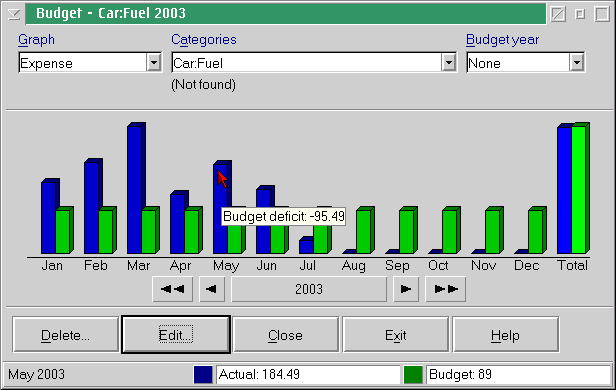The image size is (616, 390).
Task: Select the green December budget bar
Action: 535,231
